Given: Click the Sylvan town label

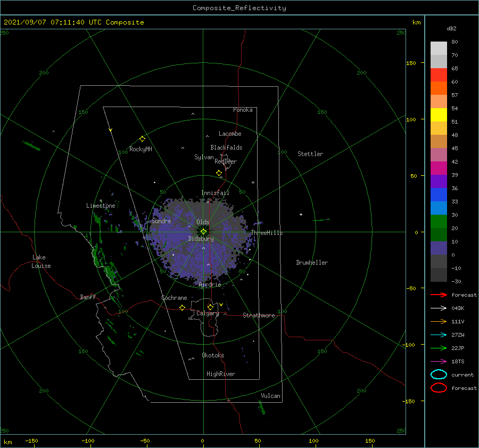Looking at the screenshot, I should (204, 157).
